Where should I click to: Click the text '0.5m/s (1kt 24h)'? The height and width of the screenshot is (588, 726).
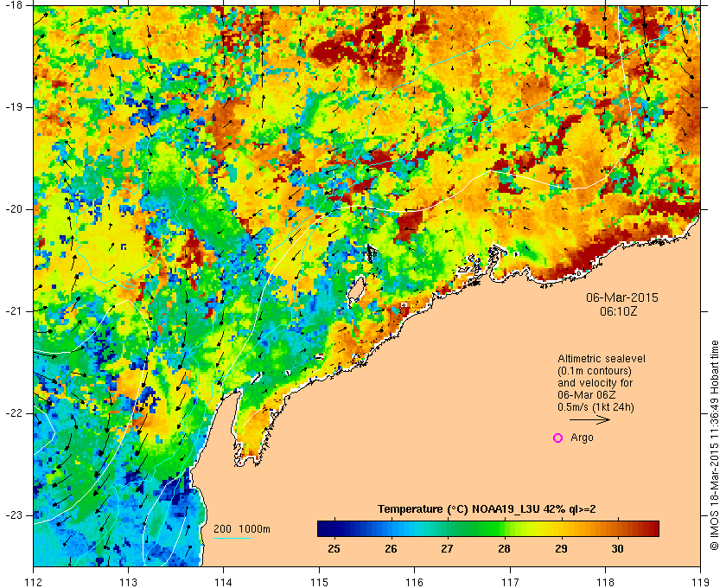point(595,407)
